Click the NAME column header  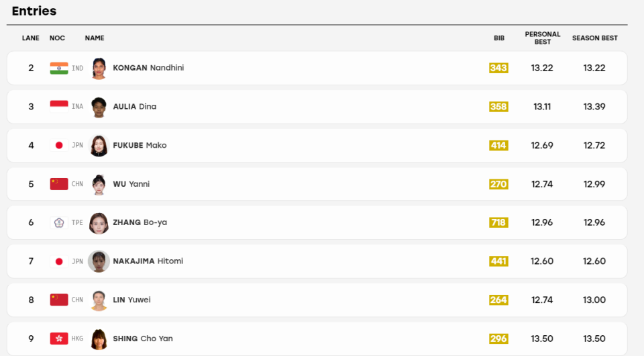point(95,38)
